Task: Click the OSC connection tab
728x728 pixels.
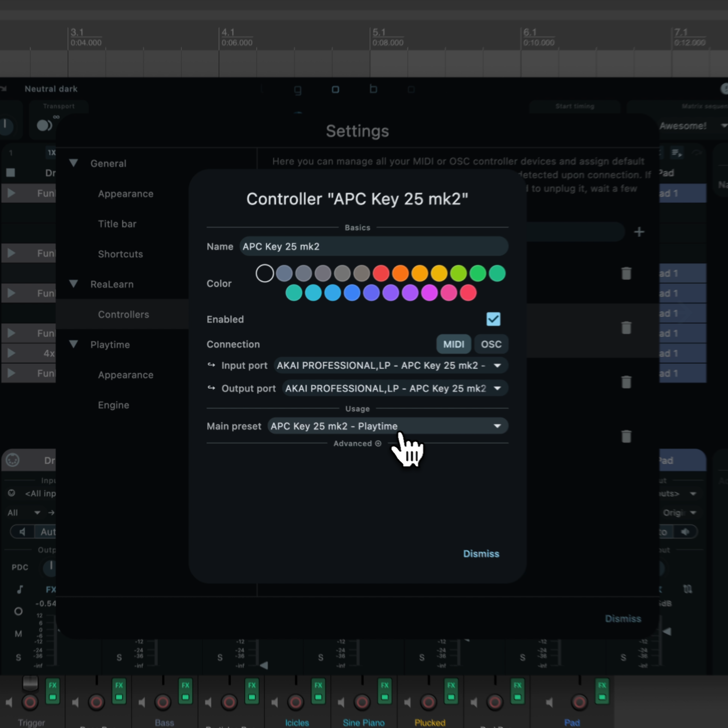Action: point(492,343)
